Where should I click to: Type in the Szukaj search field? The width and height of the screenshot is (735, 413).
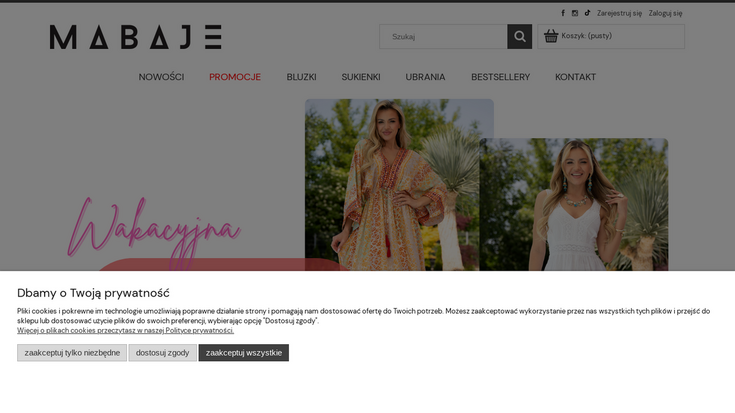(x=443, y=37)
